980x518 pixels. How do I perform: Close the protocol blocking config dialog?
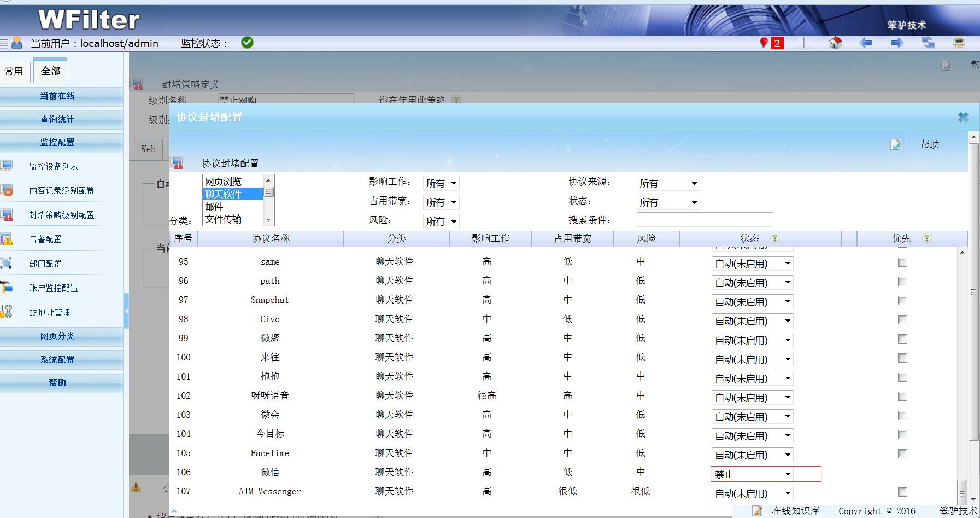[963, 117]
